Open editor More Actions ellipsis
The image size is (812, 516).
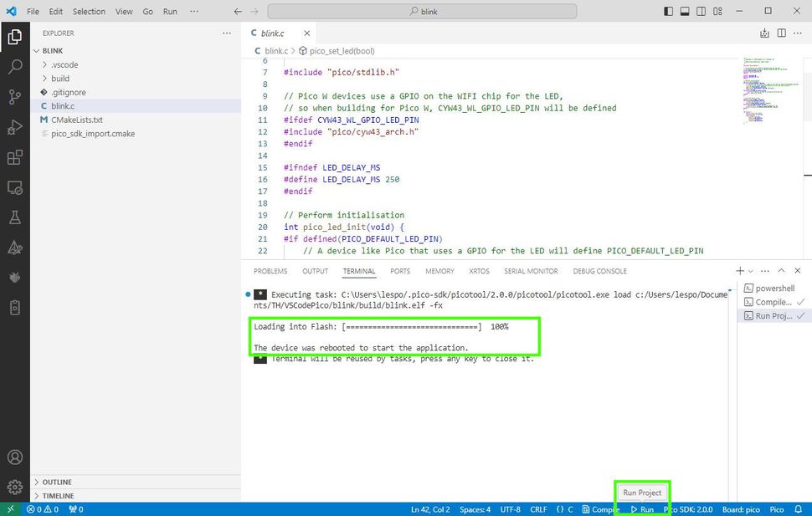798,33
